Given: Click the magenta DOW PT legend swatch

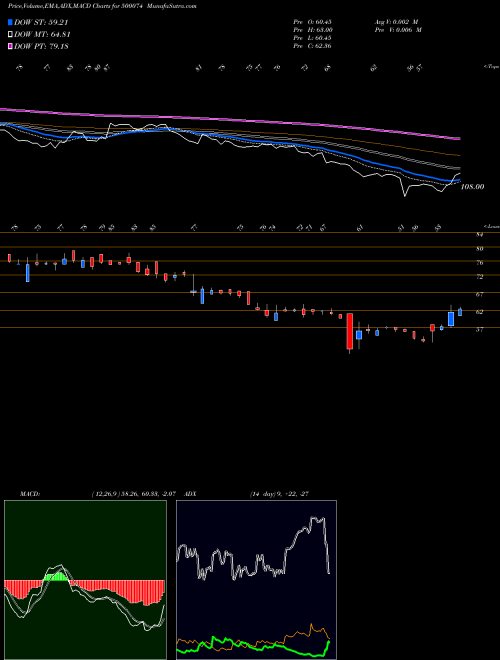Looking at the screenshot, I should (x=10, y=46).
